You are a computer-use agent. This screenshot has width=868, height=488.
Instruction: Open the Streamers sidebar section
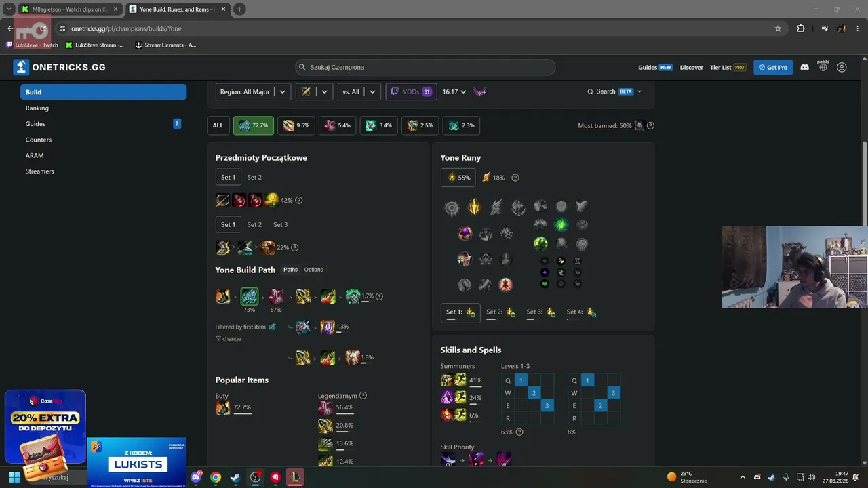pos(103,171)
